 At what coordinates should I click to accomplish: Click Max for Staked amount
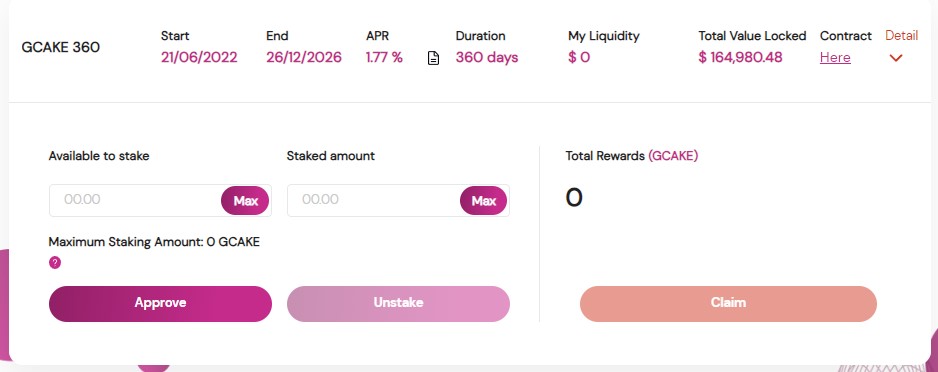tap(483, 200)
